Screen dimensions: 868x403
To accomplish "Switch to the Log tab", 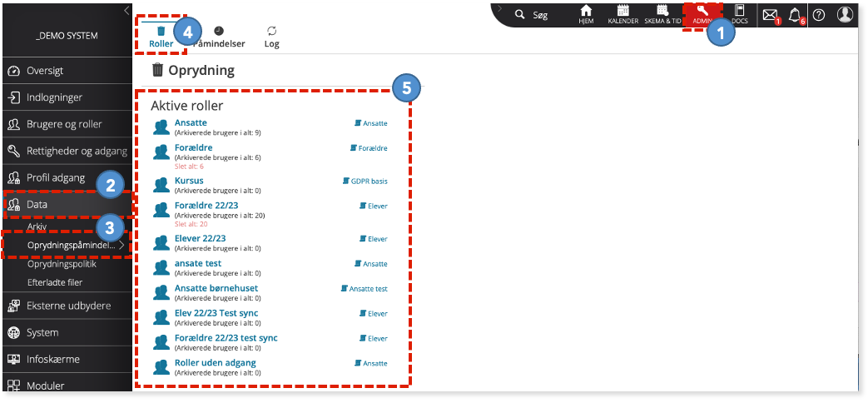I will click(x=272, y=37).
